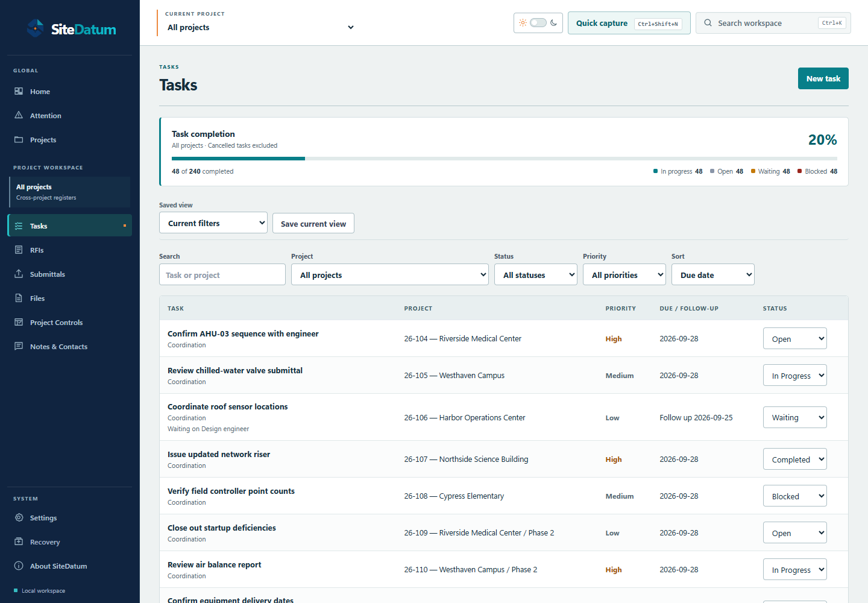Screen dimensions: 868x603
Task: Click the Notes & Contacts icon
Action: (x=19, y=346)
